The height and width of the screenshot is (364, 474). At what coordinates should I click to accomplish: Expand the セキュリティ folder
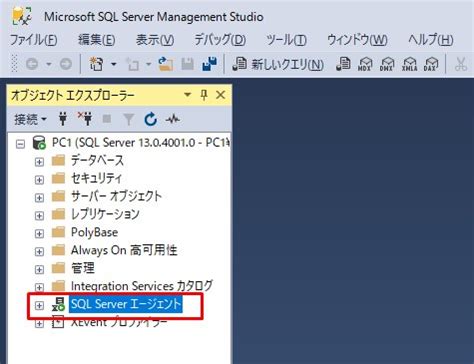point(39,180)
